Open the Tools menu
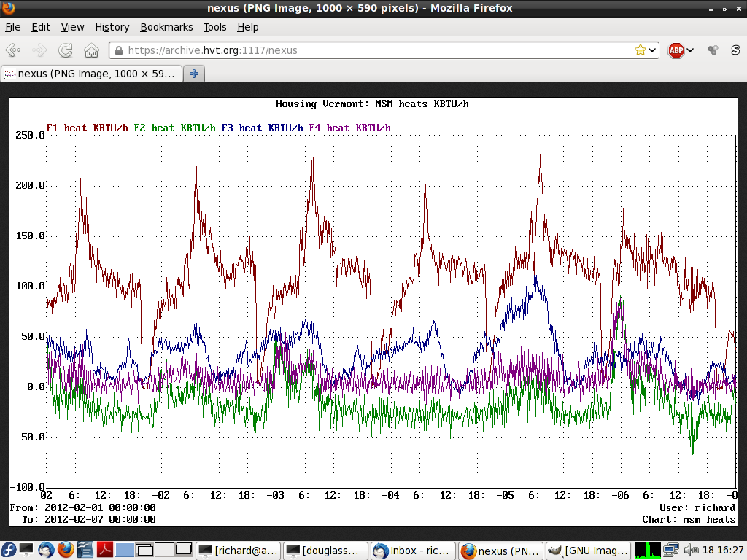 coord(215,27)
